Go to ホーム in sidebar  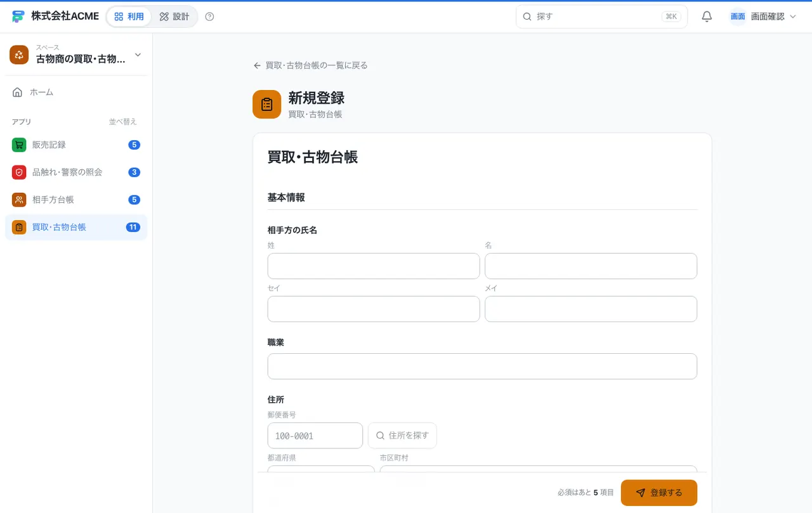[76, 92]
